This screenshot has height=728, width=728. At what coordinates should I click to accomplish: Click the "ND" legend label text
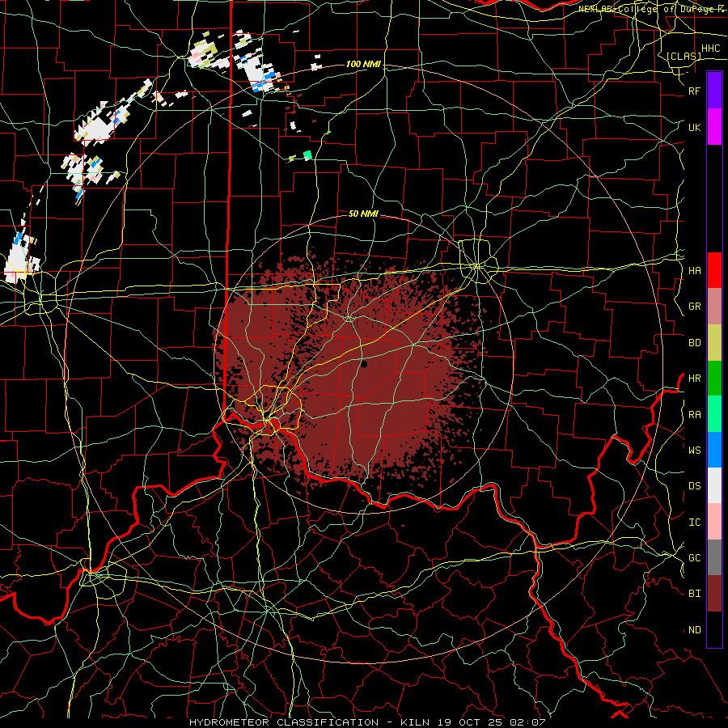tap(694, 630)
